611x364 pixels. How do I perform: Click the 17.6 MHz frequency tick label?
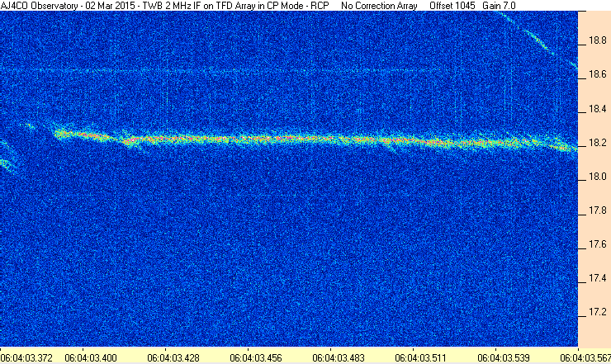click(597, 244)
